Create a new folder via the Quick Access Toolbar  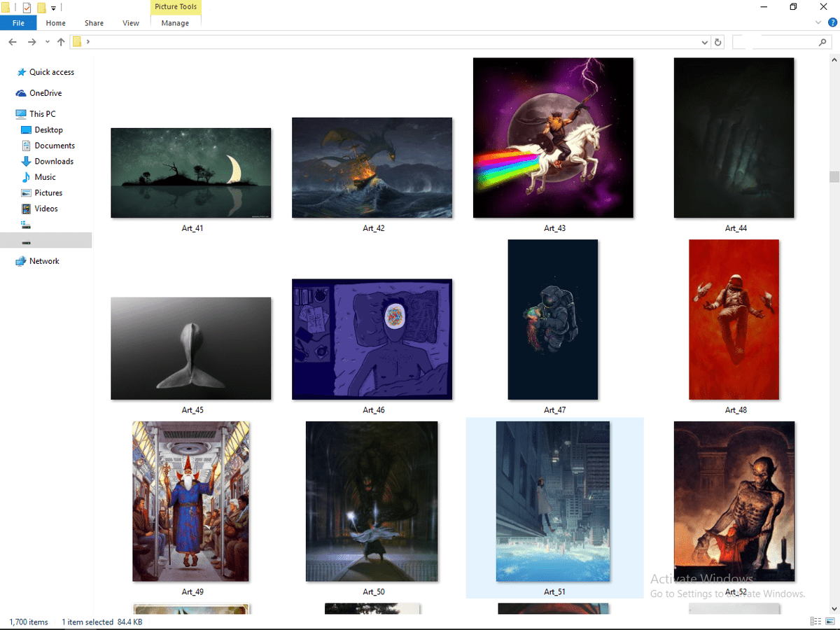coord(42,8)
